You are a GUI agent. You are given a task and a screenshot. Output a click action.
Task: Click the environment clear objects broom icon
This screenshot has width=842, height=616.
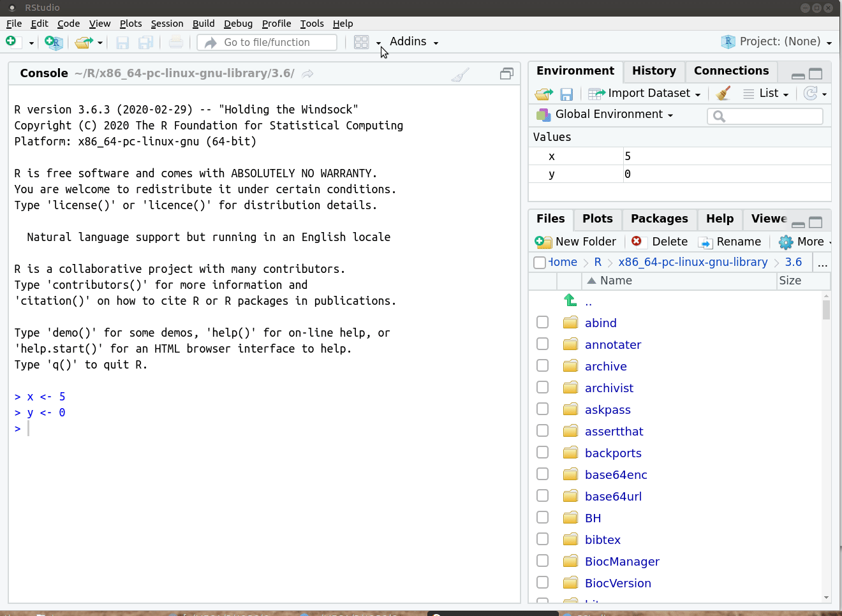(x=723, y=94)
